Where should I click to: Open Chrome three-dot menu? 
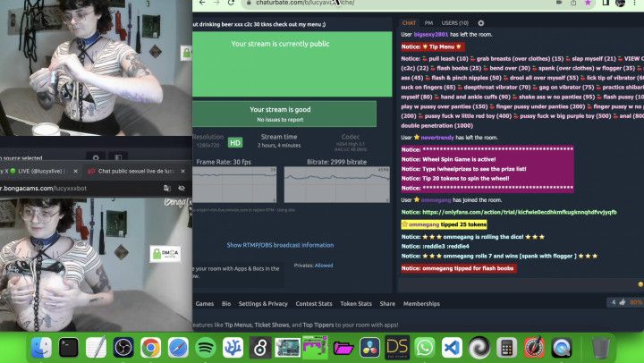[635, 3]
